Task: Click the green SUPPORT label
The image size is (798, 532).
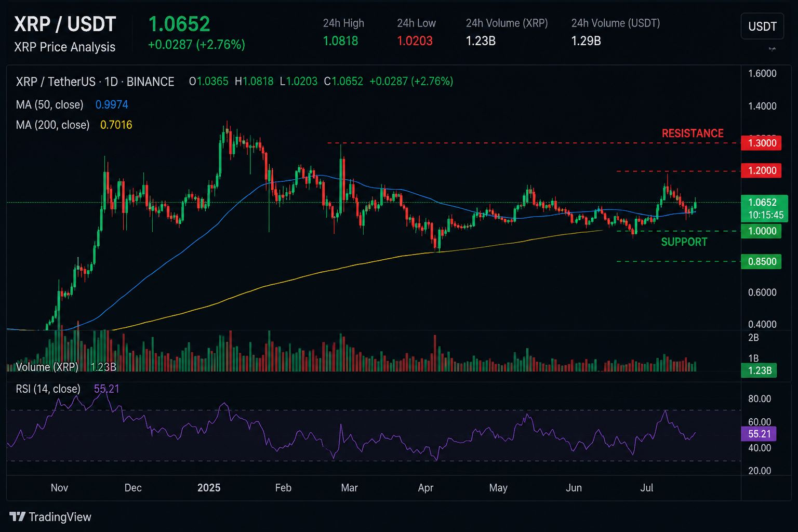Action: point(684,242)
